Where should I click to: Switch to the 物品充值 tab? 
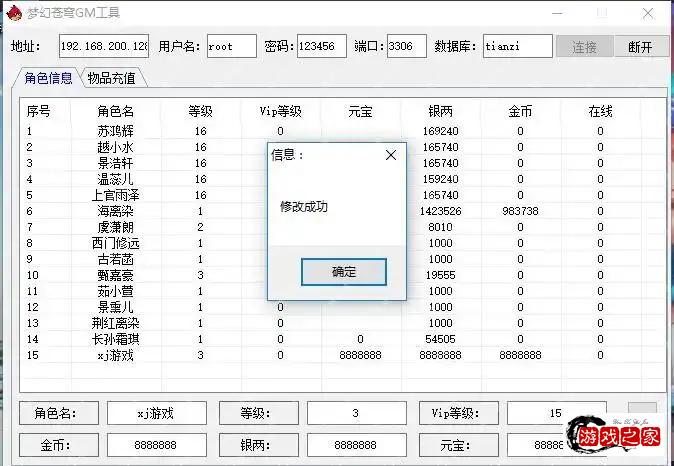112,78
